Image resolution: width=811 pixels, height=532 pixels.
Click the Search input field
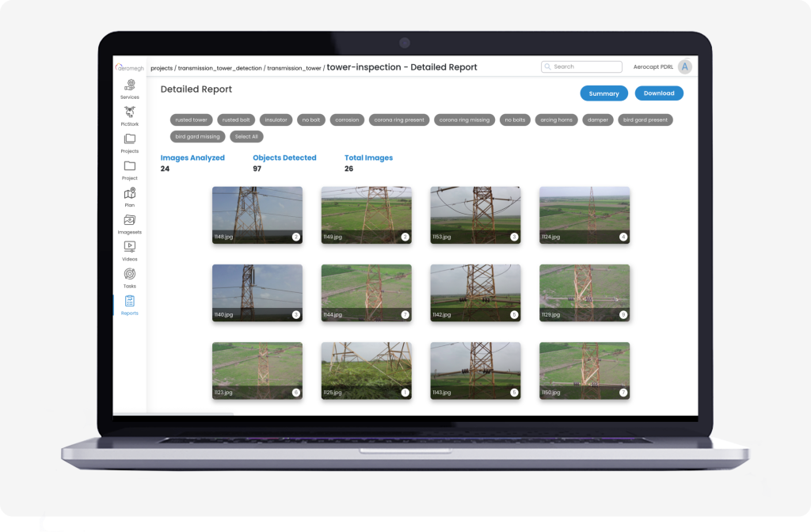pyautogui.click(x=586, y=67)
